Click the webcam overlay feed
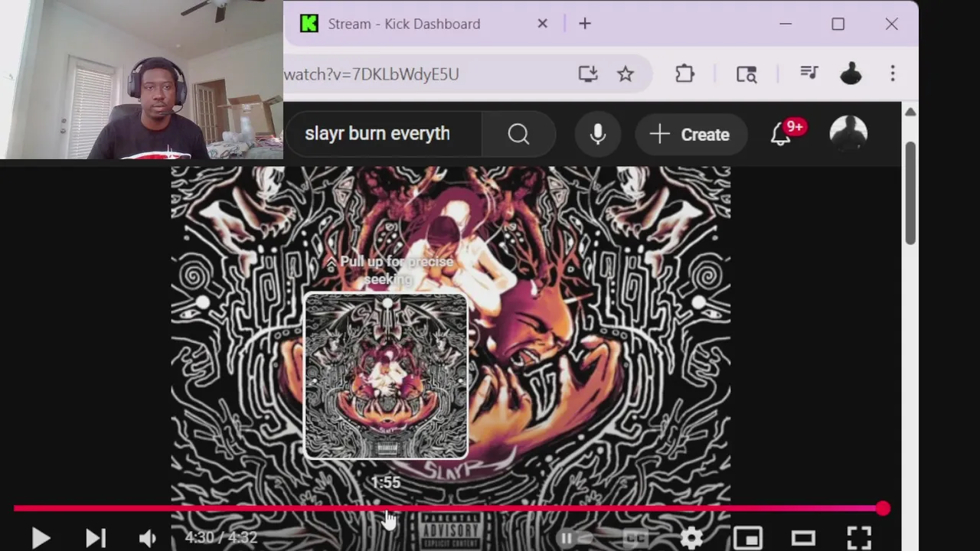Viewport: 980px width, 551px height. 142,80
